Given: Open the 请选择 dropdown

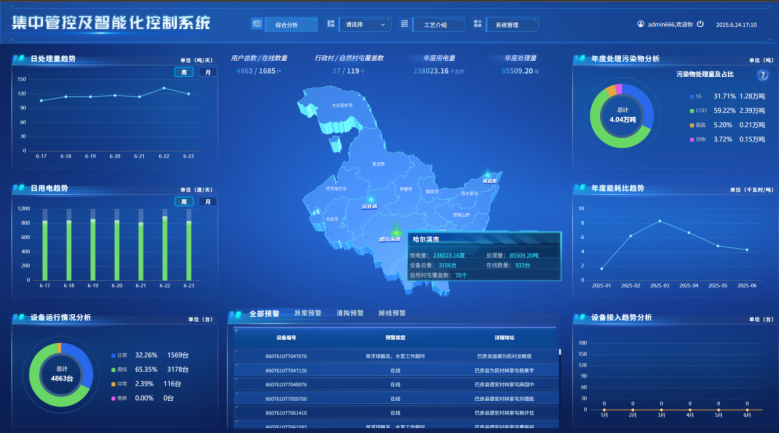Looking at the screenshot, I should click(x=364, y=23).
